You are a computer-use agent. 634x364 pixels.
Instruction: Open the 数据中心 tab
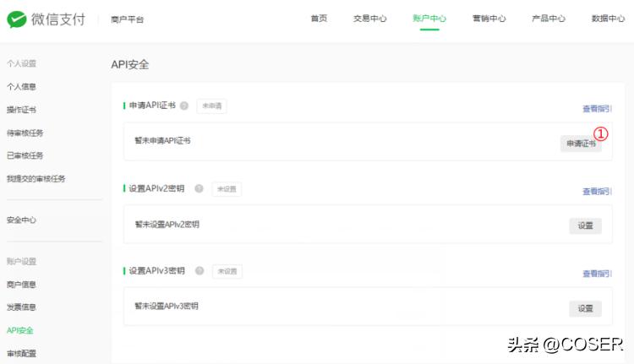pyautogui.click(x=608, y=19)
